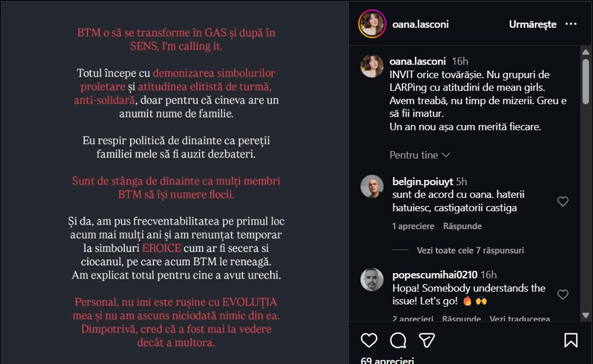Image resolution: width=593 pixels, height=364 pixels.
Task: Open belgin.poiuyt's avatar
Action: (x=372, y=186)
